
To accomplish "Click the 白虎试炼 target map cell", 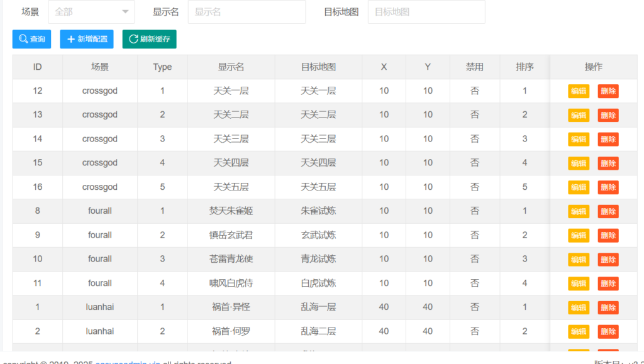I will pyautogui.click(x=318, y=283).
